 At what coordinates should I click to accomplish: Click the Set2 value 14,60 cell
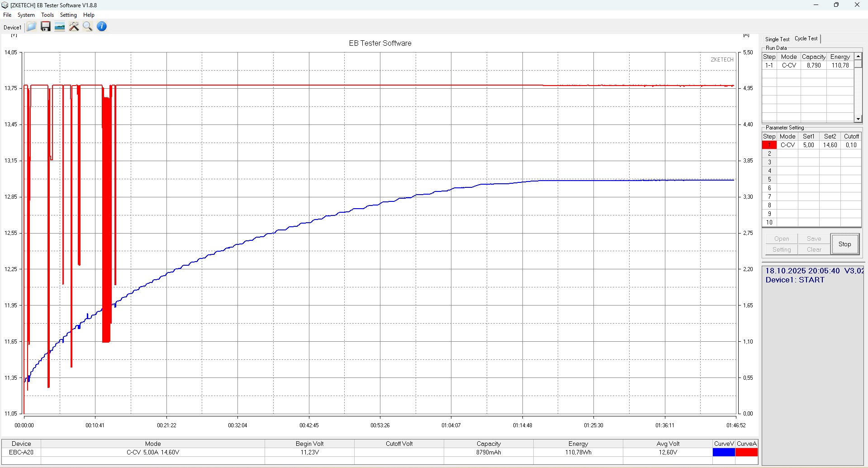pos(830,145)
